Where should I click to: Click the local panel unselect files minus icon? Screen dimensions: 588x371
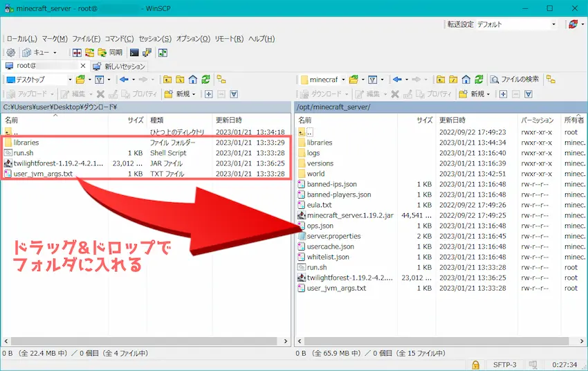[x=221, y=94]
